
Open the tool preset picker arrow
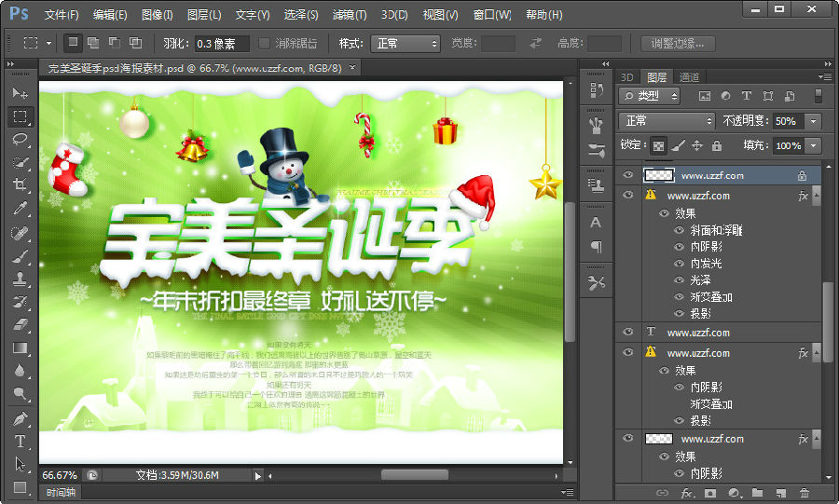48,43
